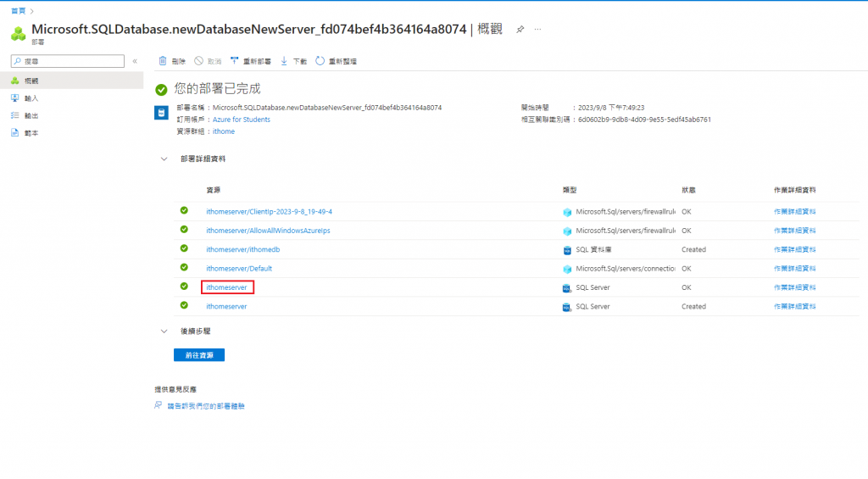Click the Download (下載) toolbar button
Viewport: 868px width, 479px height.
[x=293, y=61]
